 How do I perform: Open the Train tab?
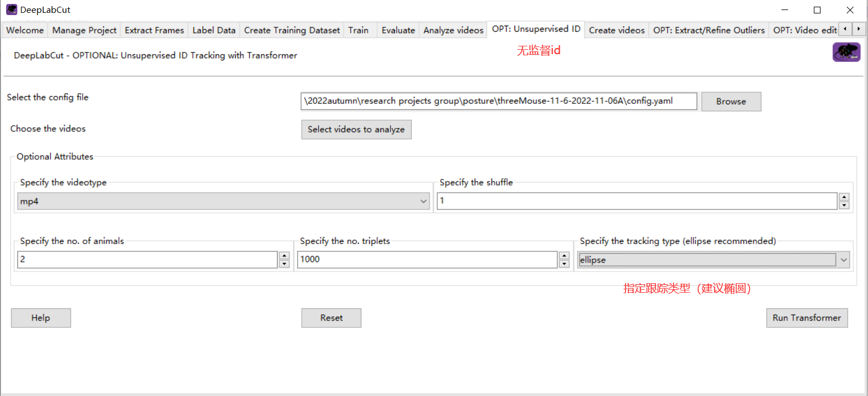point(359,30)
